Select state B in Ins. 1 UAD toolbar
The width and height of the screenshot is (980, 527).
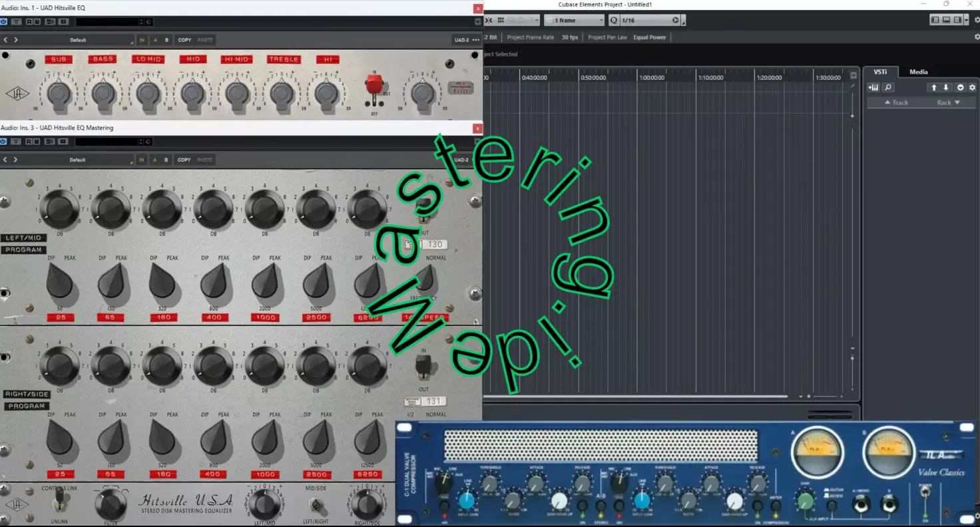point(166,40)
